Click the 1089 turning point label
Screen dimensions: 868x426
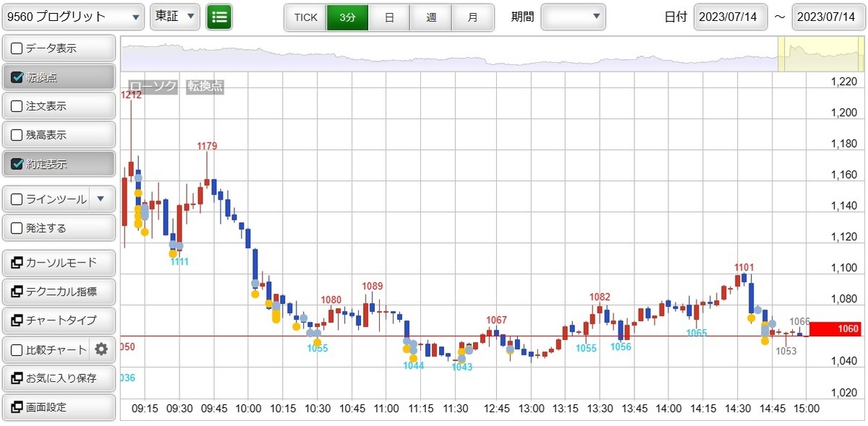(x=373, y=286)
